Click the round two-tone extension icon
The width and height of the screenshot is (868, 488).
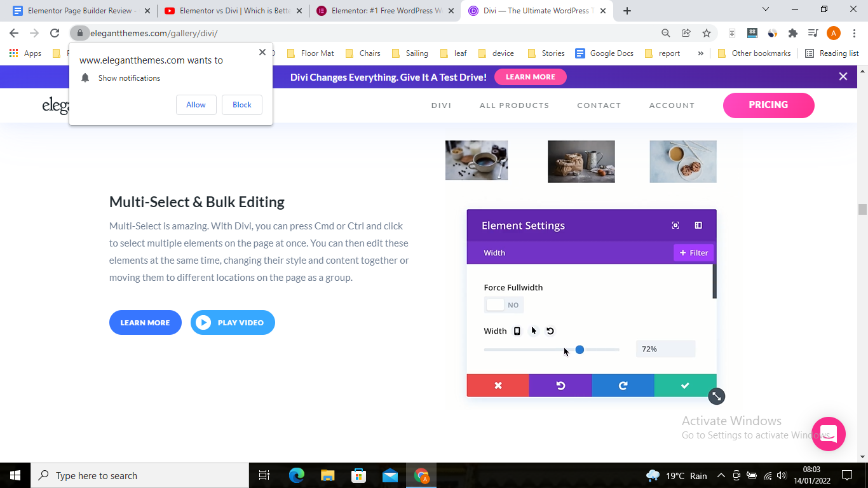(773, 33)
